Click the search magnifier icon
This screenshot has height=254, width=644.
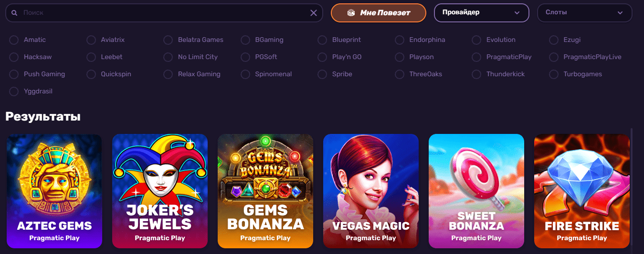tap(14, 13)
